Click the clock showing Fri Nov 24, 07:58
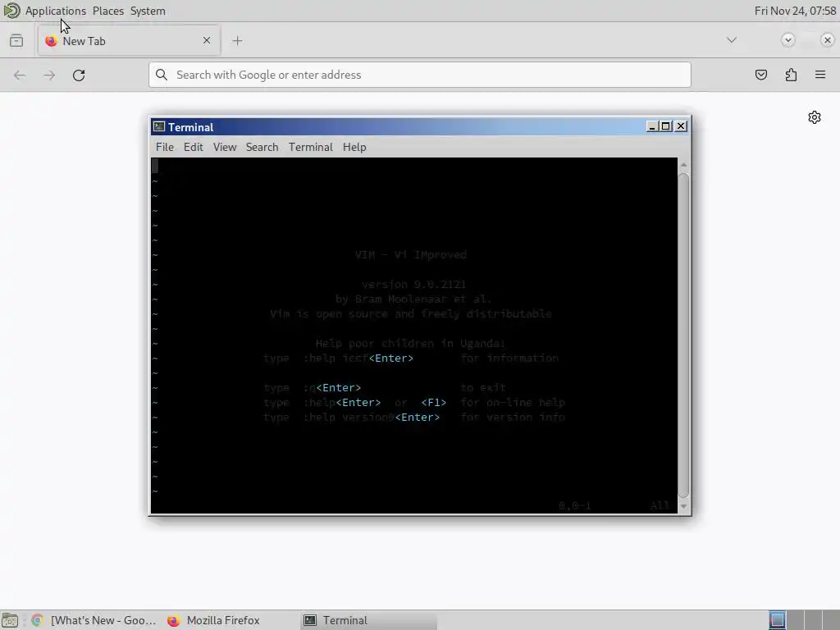 pos(795,11)
